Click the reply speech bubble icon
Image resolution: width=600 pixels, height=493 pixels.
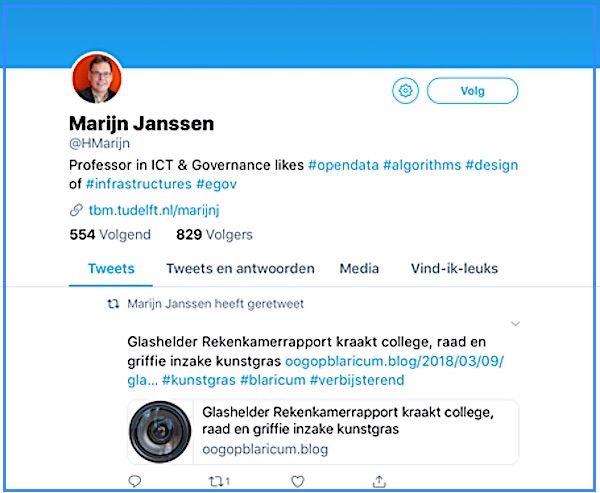point(135,481)
